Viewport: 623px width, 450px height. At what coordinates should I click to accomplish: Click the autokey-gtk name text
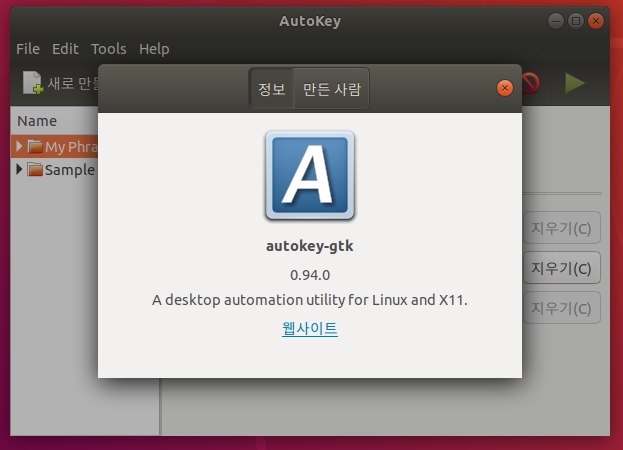pos(310,246)
